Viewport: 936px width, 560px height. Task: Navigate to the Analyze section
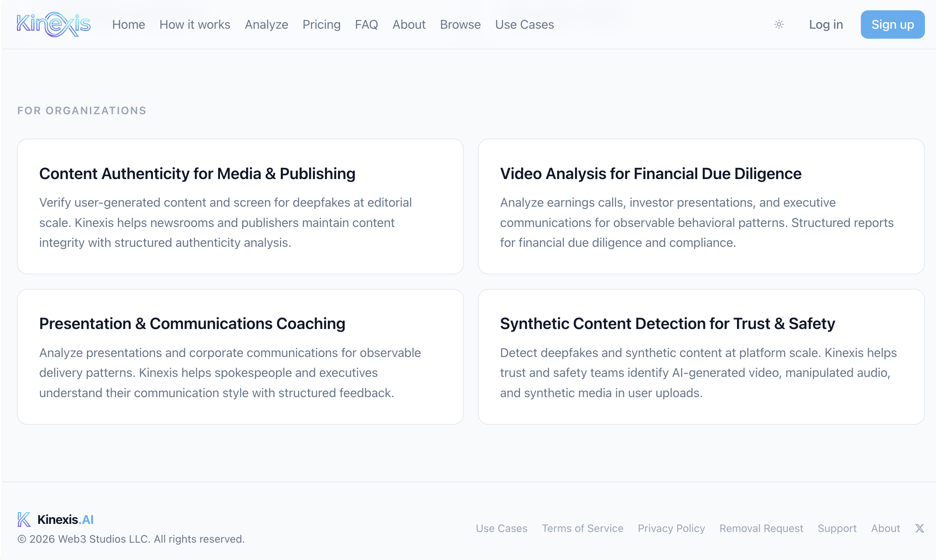[266, 24]
